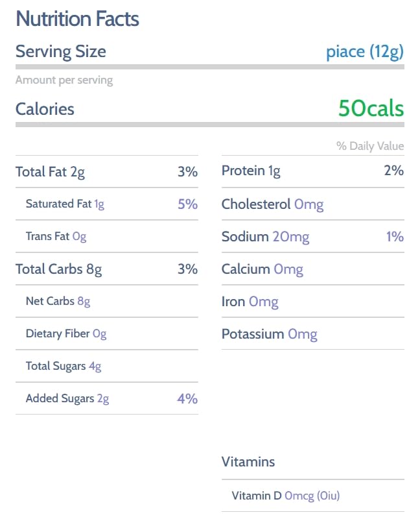Click the Vitamin D 0mcg entry
The image size is (420, 519).
pos(285,496)
